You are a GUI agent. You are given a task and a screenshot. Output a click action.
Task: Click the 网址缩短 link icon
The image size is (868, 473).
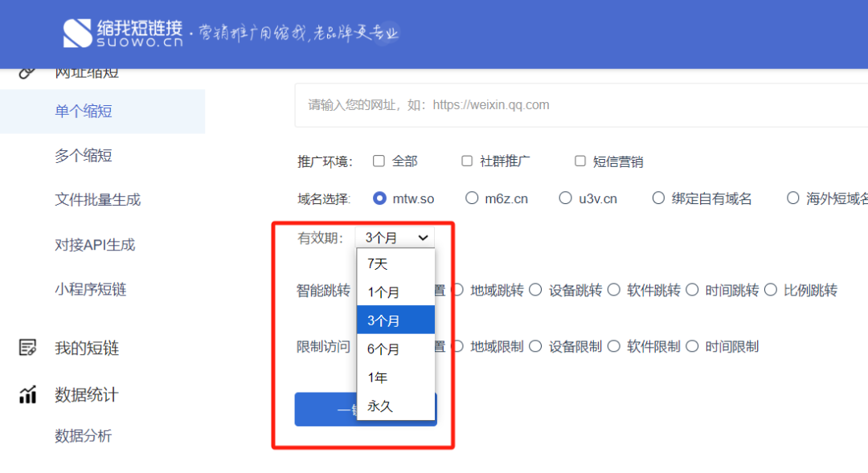click(28, 72)
